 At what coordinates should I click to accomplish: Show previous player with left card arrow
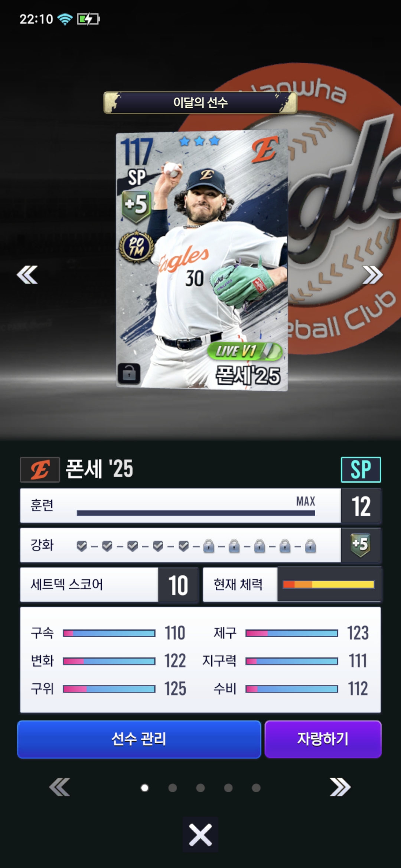(27, 275)
